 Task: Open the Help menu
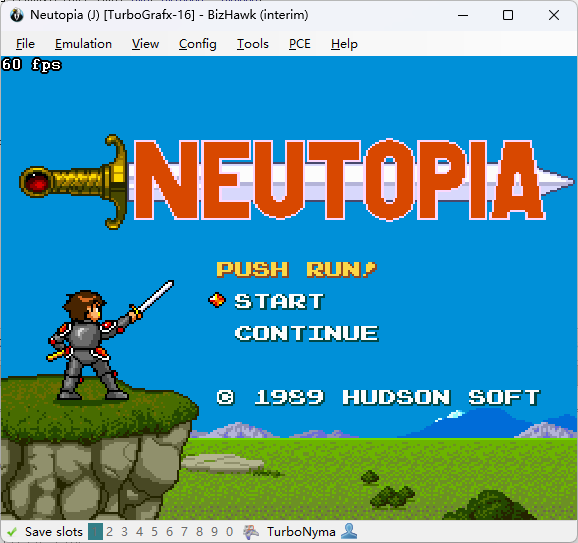click(344, 44)
